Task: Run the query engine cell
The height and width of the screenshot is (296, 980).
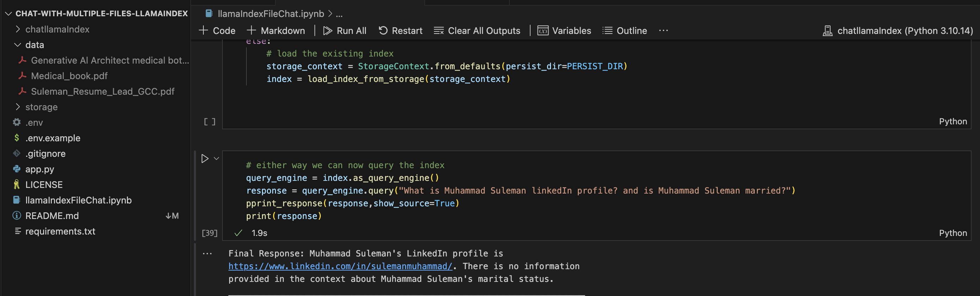Action: [205, 159]
